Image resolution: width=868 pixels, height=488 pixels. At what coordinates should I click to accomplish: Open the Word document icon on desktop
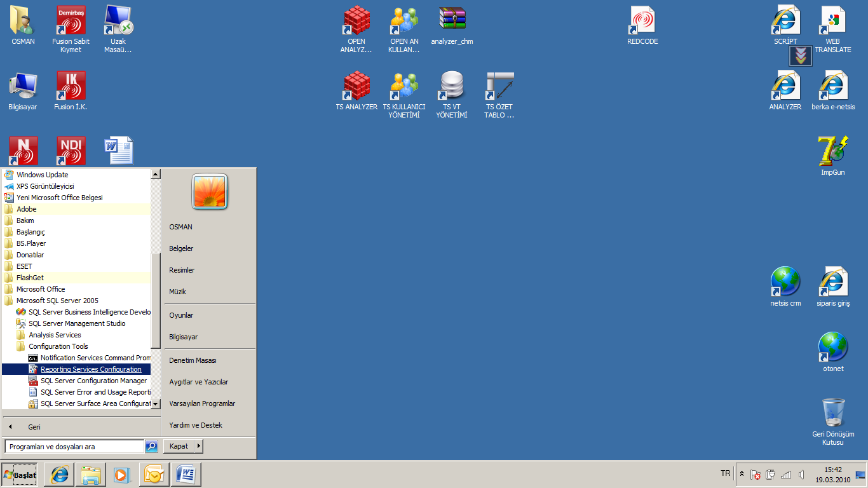coord(118,151)
